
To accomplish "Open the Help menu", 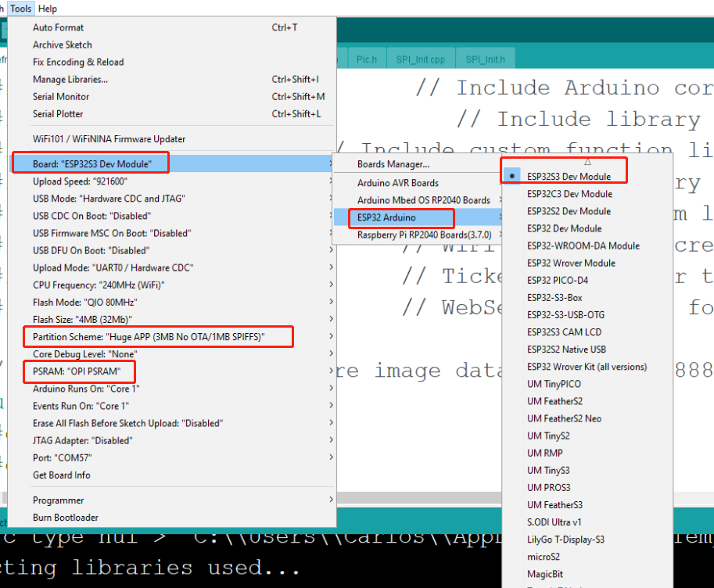I will tap(48, 8).
